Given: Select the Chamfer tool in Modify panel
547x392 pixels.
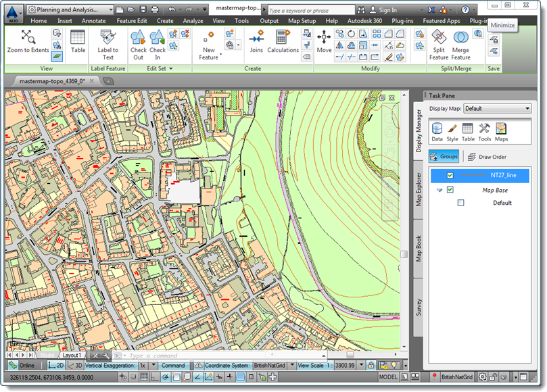Looking at the screenshot, I should coord(388,34).
